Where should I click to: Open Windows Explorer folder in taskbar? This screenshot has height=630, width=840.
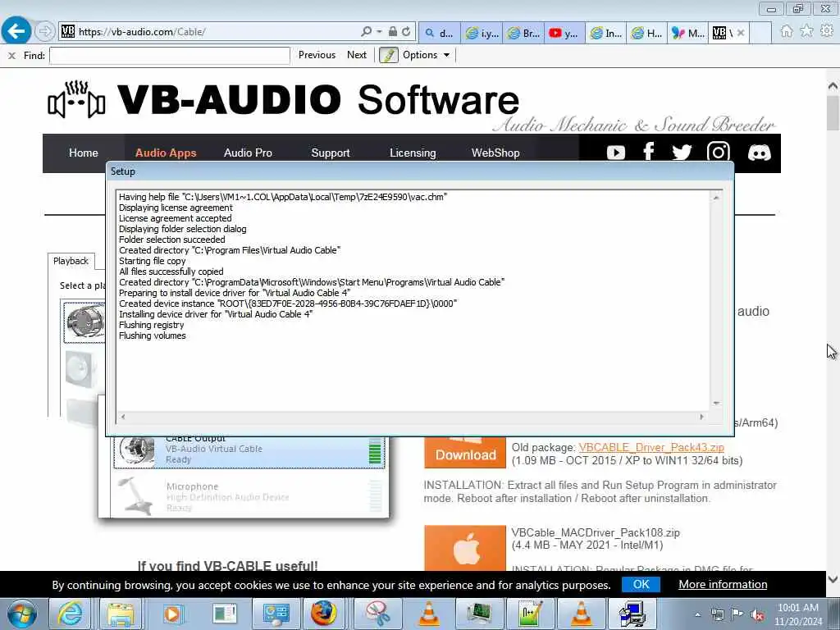tap(121, 614)
